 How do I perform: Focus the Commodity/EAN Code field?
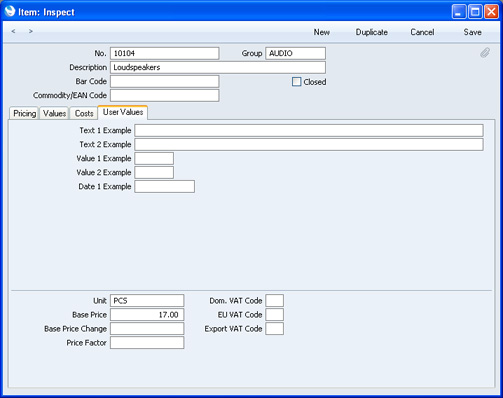[x=165, y=95]
